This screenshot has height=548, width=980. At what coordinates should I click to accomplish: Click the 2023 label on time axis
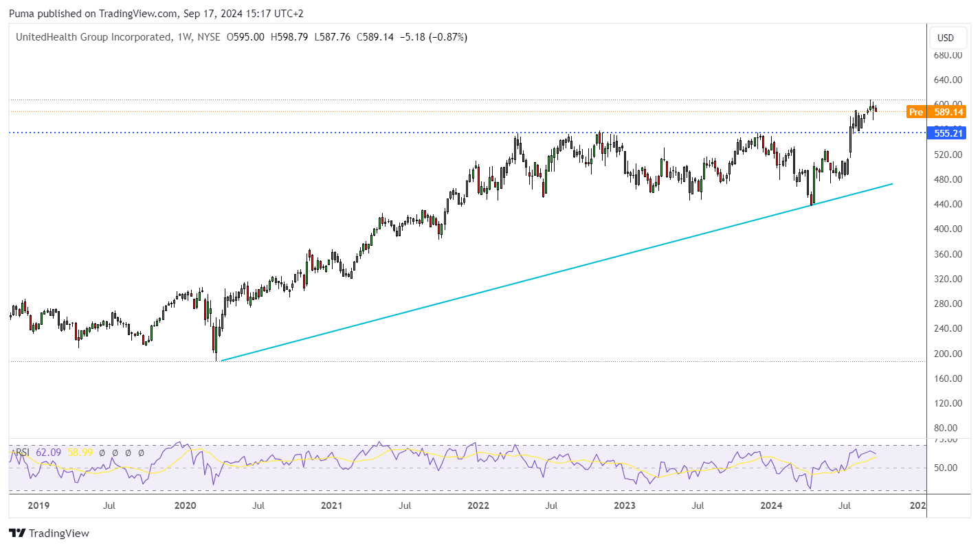[x=624, y=506]
